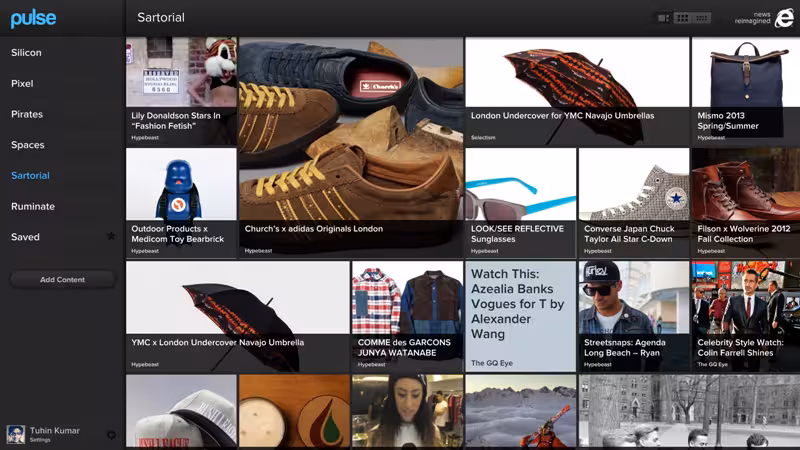Choose the small dense grid layout view
The width and height of the screenshot is (800, 450).
pos(702,18)
